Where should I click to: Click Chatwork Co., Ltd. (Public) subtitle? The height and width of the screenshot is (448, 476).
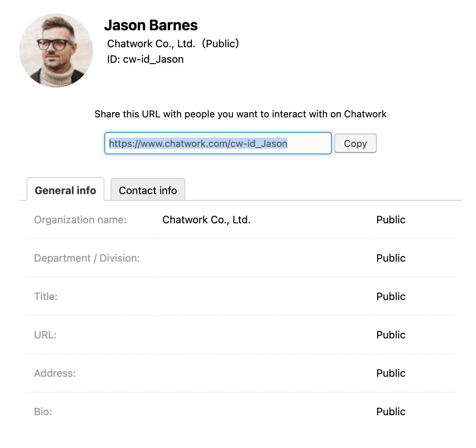(173, 44)
